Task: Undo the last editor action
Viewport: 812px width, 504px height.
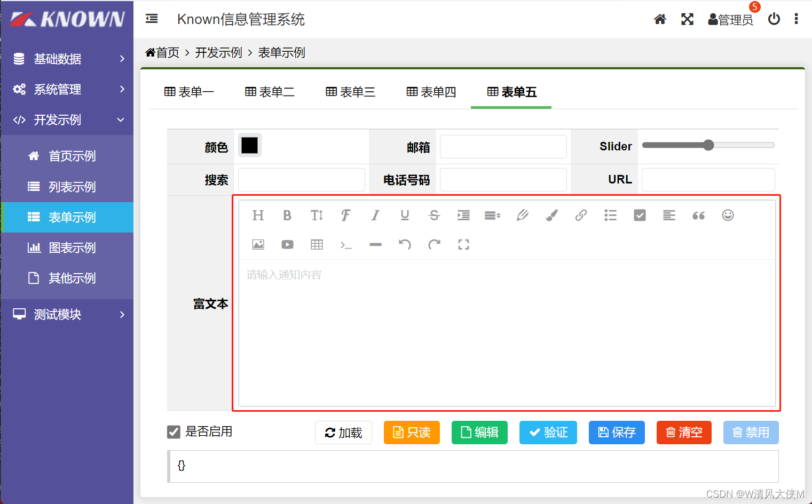Action: [405, 245]
